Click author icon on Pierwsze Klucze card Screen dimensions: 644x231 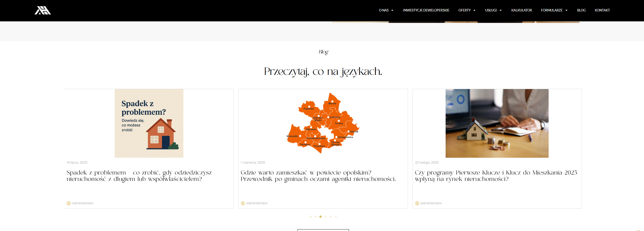tap(417, 203)
